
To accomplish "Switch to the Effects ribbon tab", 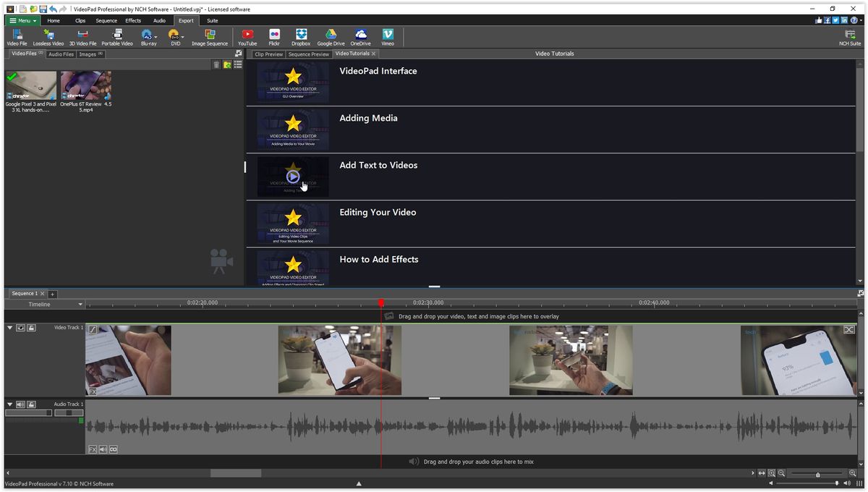I will [x=132, y=20].
